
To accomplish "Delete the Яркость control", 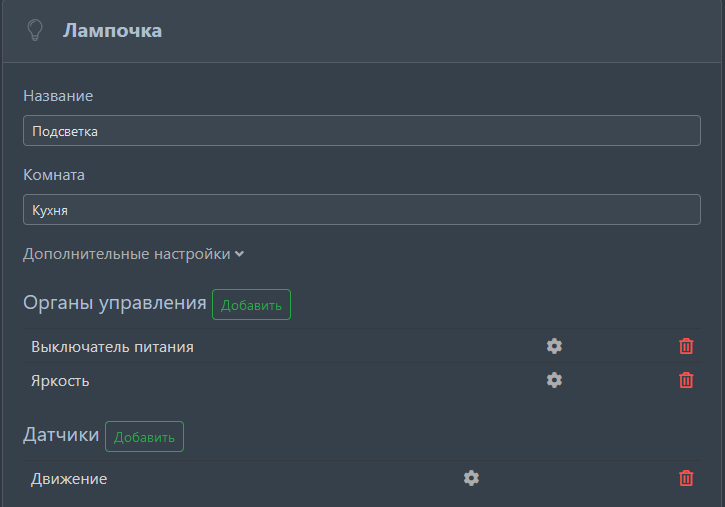I will 686,380.
